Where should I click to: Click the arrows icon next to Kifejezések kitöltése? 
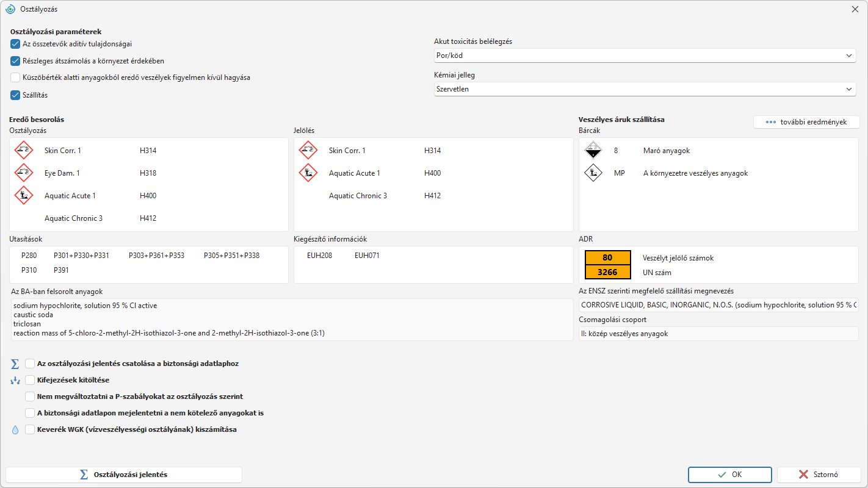tap(15, 380)
